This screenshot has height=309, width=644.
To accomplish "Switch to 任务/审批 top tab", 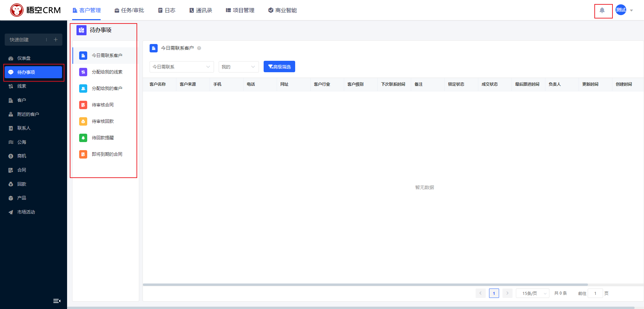I will (129, 10).
